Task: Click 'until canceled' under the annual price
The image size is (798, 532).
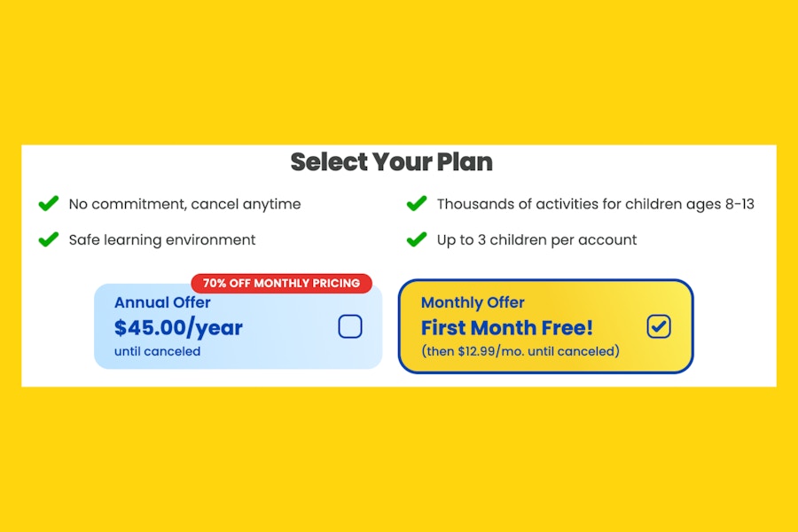Action: (157, 351)
